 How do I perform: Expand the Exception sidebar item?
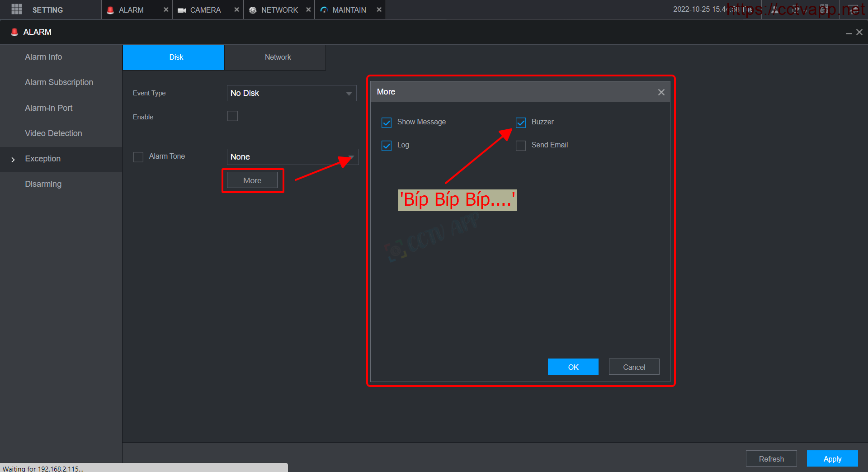(x=42, y=159)
